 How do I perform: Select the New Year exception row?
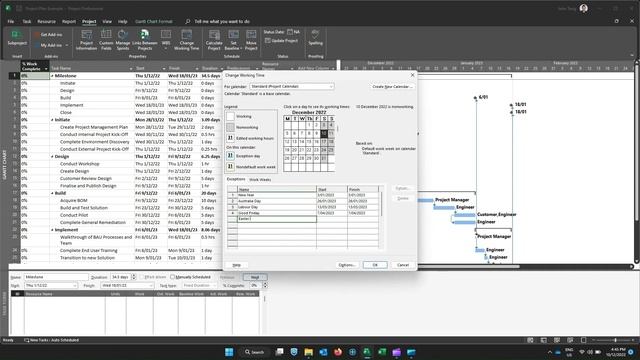[304, 195]
